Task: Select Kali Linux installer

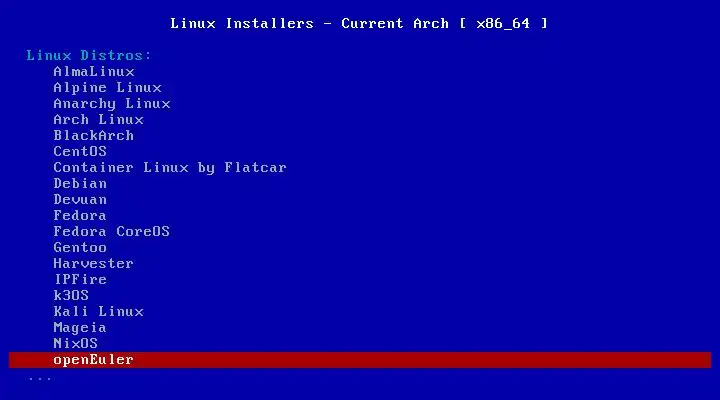Action: click(98, 311)
